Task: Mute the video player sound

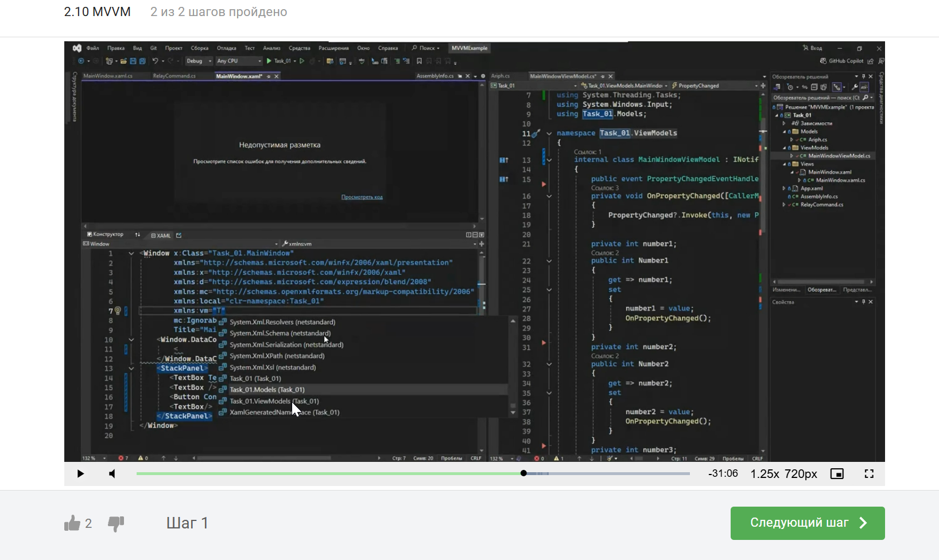Action: 112,474
